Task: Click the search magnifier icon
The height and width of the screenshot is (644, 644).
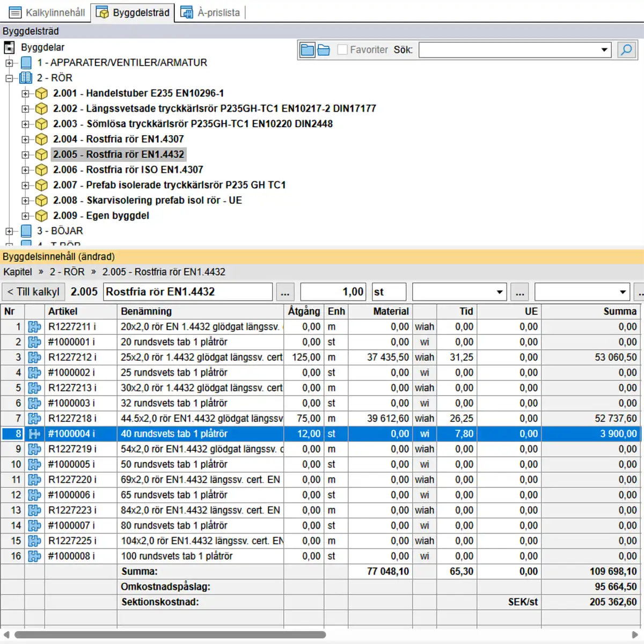Action: tap(626, 50)
